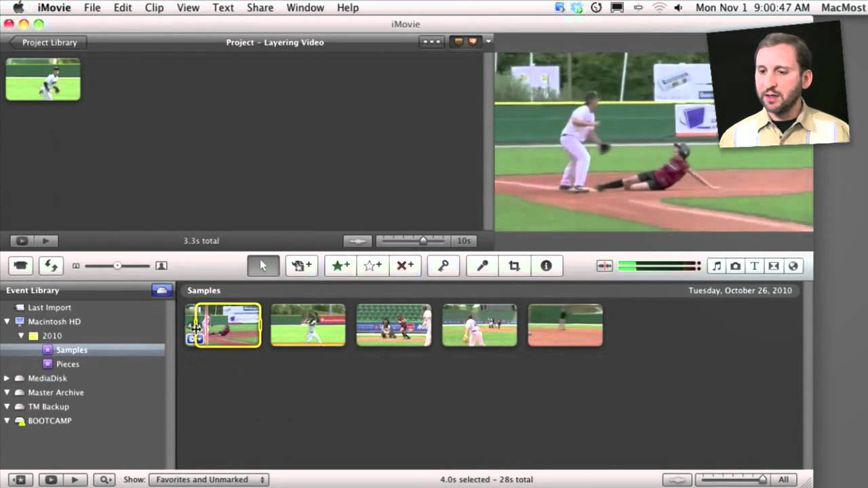Reject selection (X button)

tap(405, 266)
